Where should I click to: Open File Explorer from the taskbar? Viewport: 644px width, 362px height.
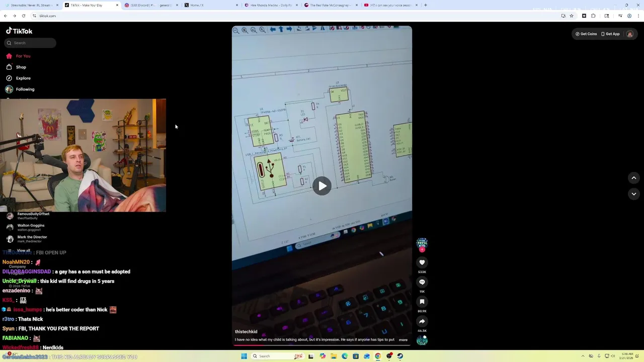click(333, 356)
